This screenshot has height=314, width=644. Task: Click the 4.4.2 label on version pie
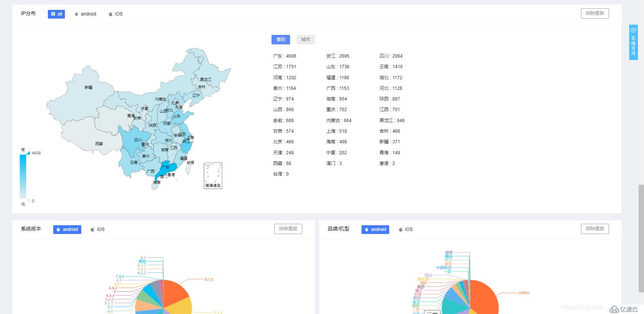pos(113,288)
